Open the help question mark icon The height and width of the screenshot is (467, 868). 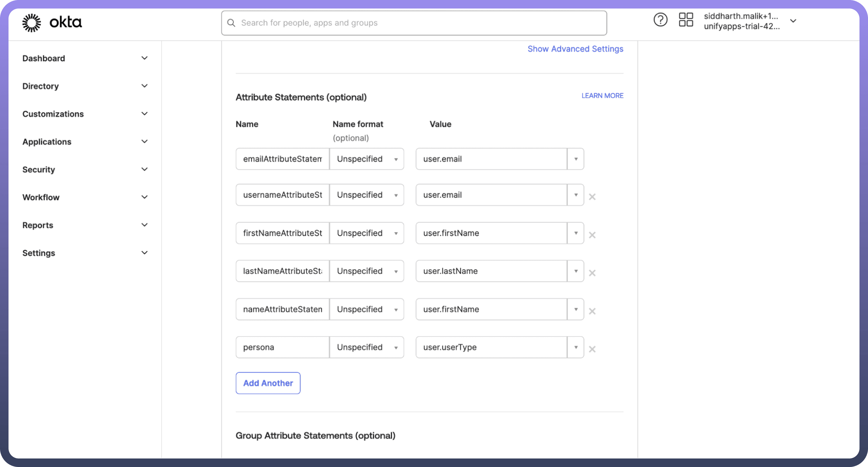pos(660,20)
